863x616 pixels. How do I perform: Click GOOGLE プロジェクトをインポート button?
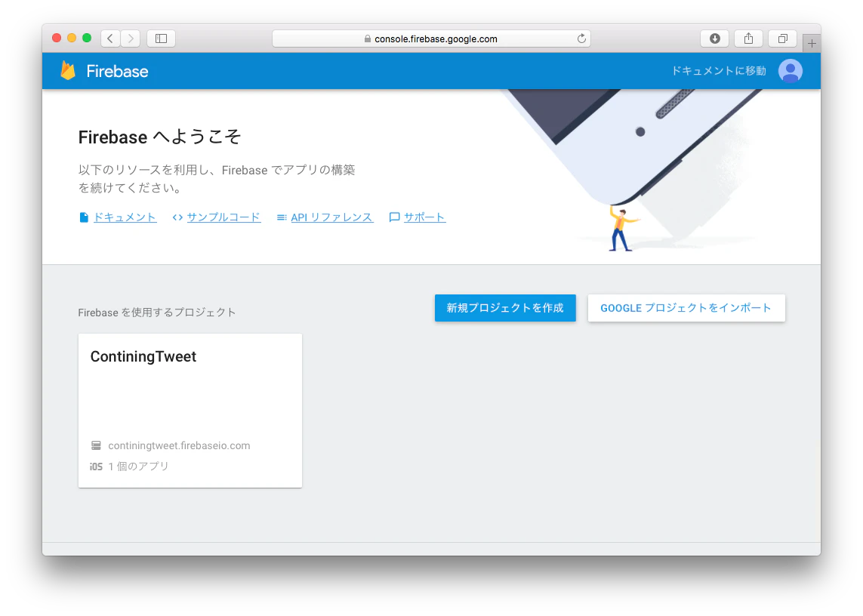click(686, 308)
